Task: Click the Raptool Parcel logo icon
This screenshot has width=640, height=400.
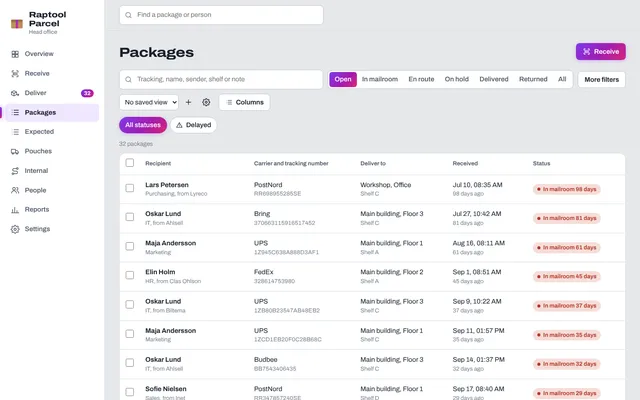Action: 17,24
